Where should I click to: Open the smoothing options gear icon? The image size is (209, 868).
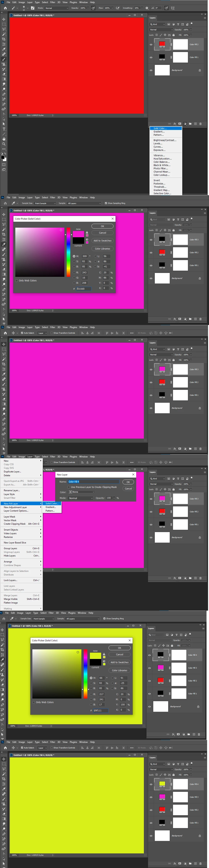[x=147, y=8]
